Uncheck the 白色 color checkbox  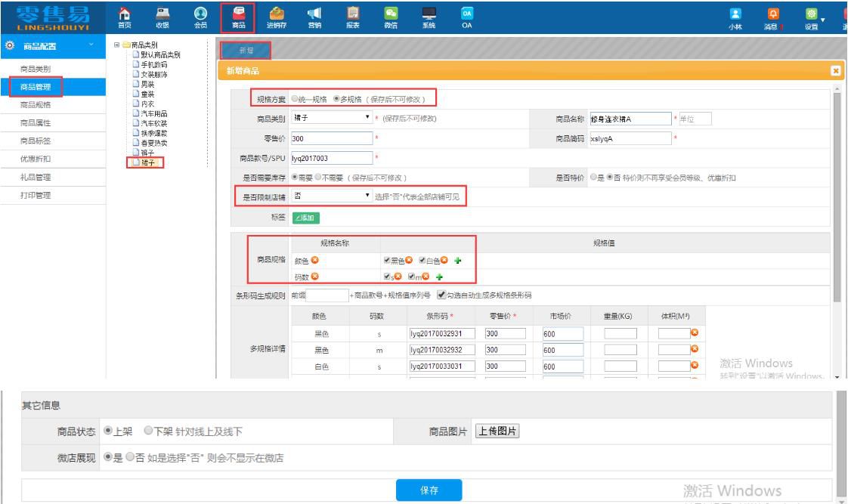(x=421, y=260)
